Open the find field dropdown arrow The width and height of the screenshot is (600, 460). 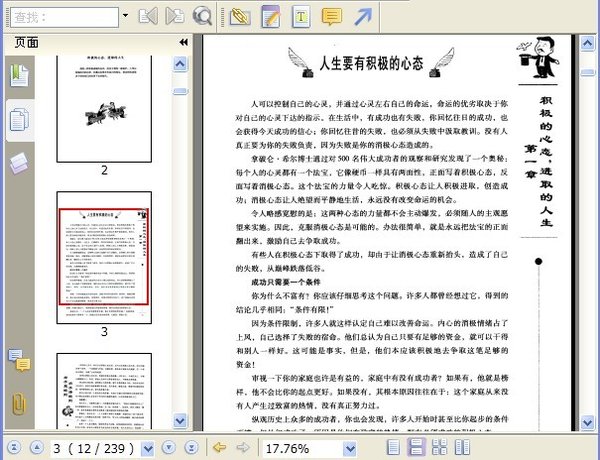[x=125, y=16]
